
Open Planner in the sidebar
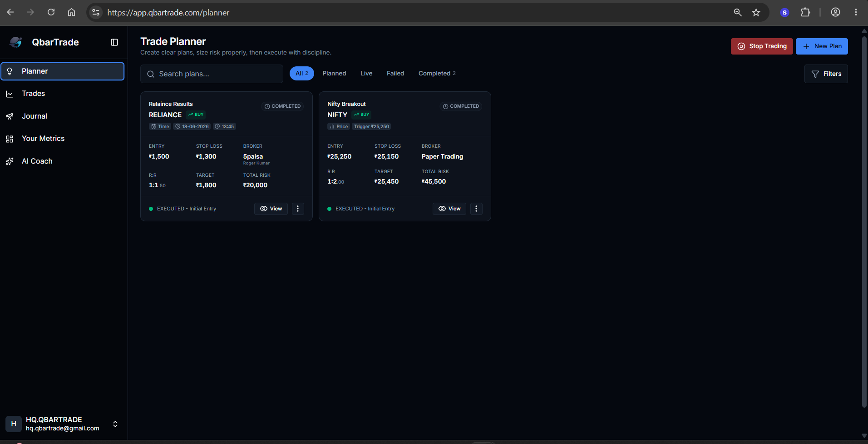tap(63, 71)
